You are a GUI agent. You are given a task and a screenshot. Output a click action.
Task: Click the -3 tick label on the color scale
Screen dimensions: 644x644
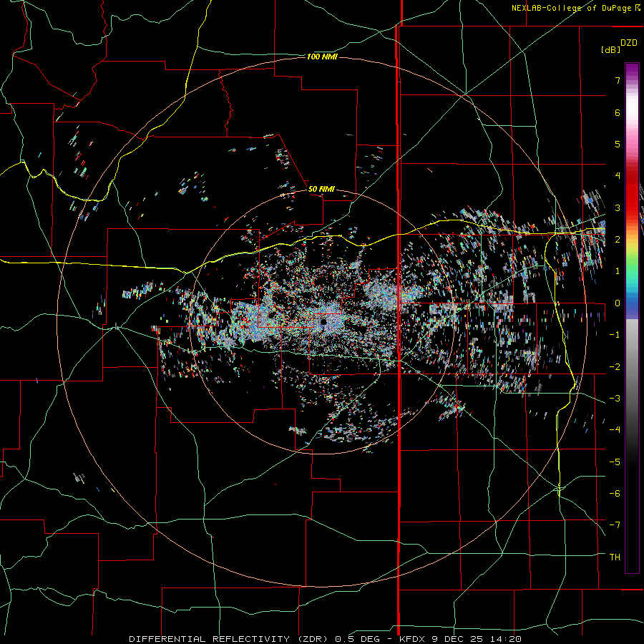(x=615, y=399)
